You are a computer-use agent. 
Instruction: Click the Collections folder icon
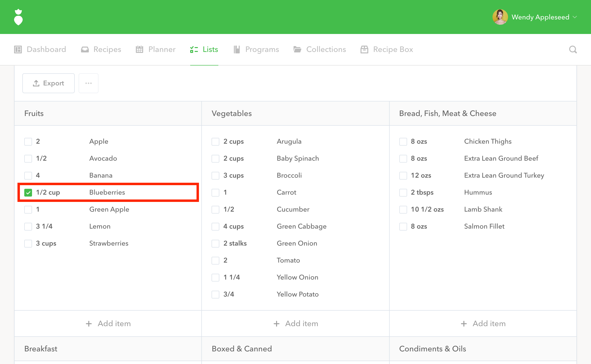click(x=297, y=50)
